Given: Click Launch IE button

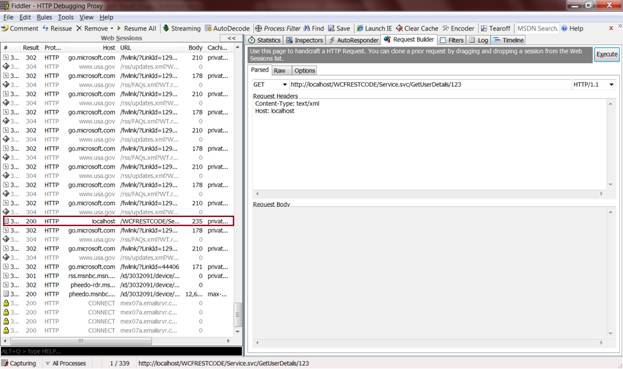Looking at the screenshot, I should (x=374, y=28).
